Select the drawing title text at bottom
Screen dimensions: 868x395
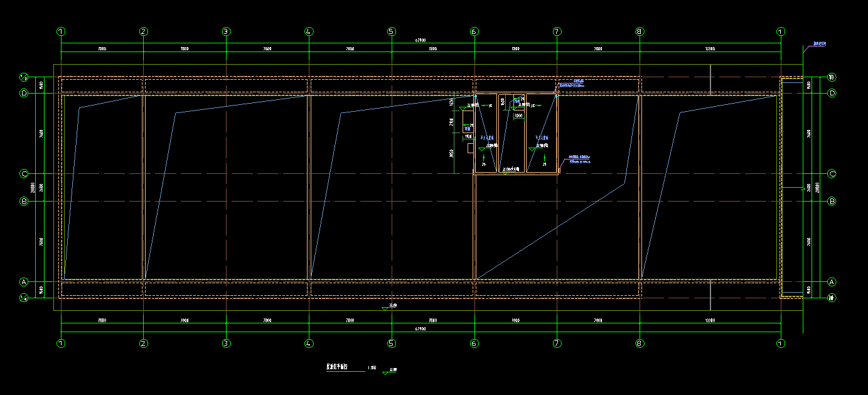pyautogui.click(x=336, y=367)
